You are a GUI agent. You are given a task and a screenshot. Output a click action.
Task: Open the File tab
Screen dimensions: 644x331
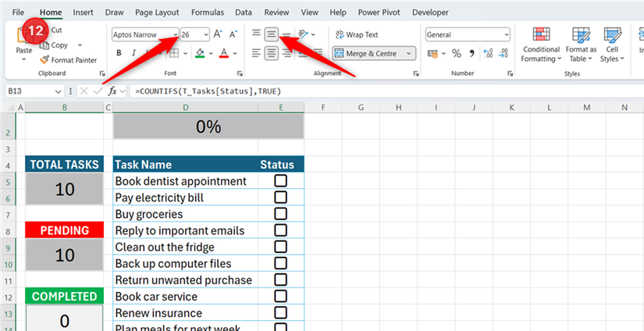[18, 12]
